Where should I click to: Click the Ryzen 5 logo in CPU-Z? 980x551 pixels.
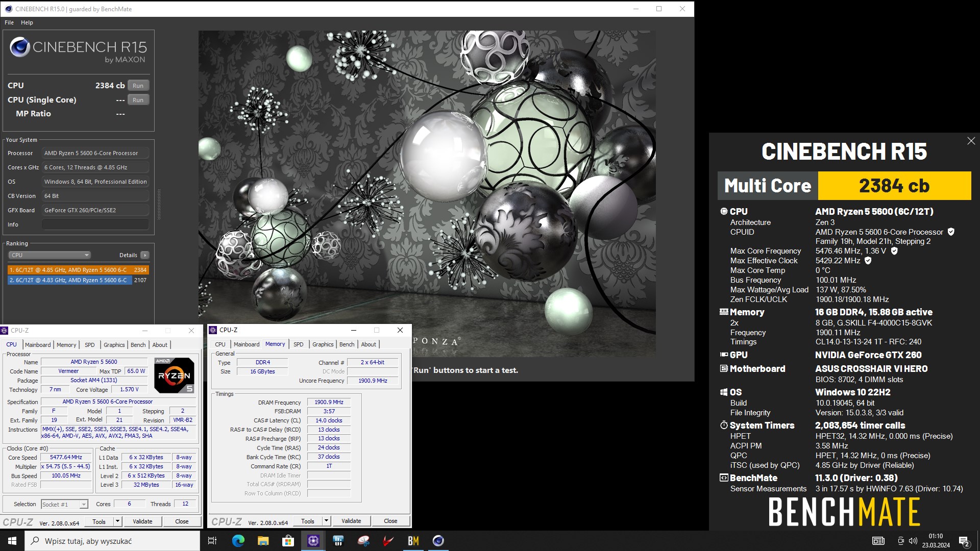(174, 375)
